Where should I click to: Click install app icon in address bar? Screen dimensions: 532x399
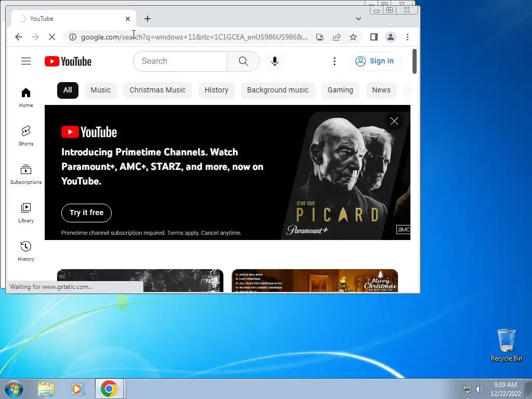pyautogui.click(x=320, y=37)
